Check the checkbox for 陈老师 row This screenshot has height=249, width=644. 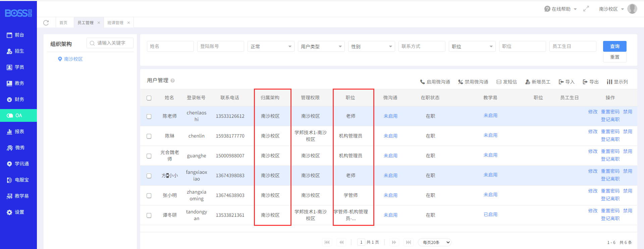pos(149,116)
